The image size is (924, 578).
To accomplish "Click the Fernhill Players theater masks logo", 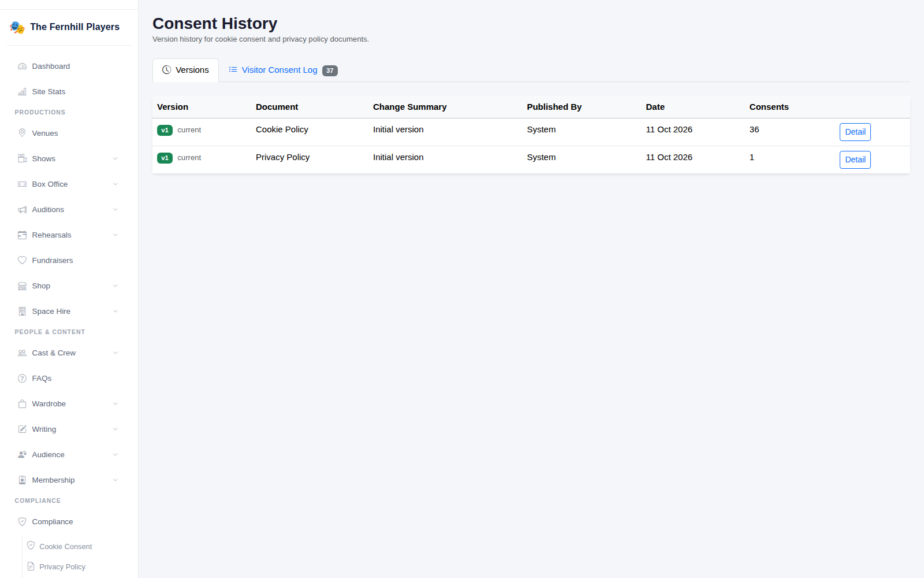I will click(17, 27).
